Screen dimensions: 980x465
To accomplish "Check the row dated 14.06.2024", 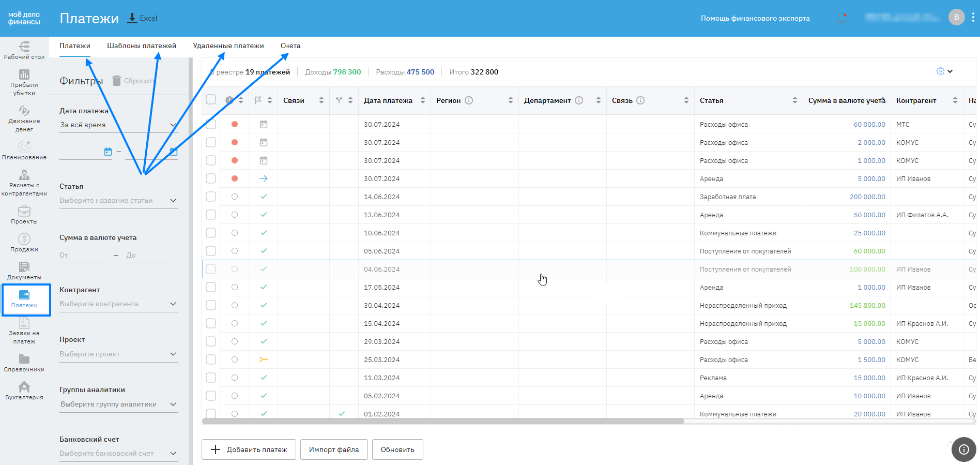I will coord(211,197).
